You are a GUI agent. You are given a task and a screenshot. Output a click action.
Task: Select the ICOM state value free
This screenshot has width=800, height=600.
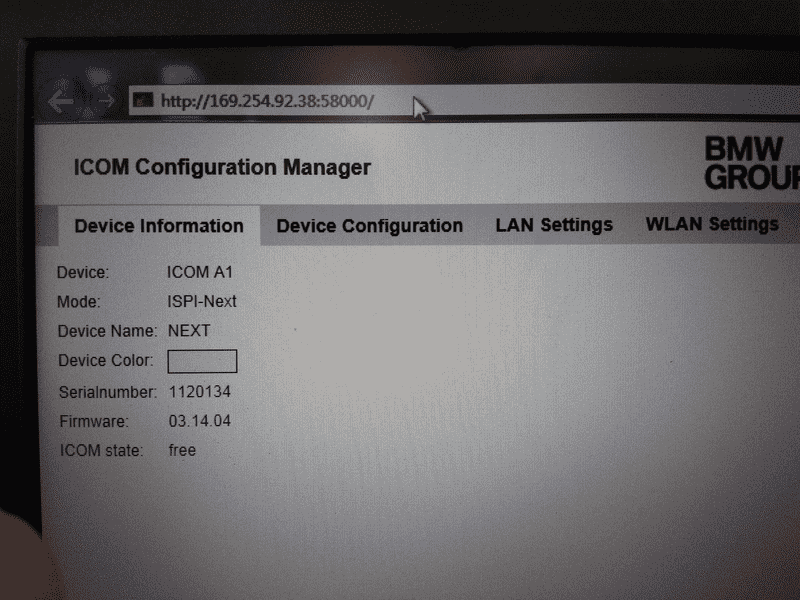tap(182, 450)
